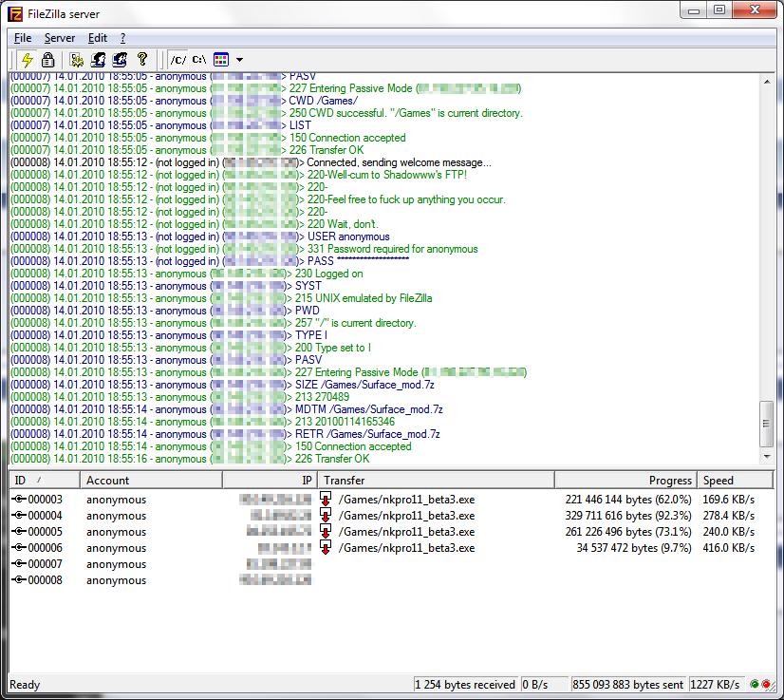The width and height of the screenshot is (784, 700).
Task: Click log line '250 CWD successful'
Action: pyautogui.click(x=267, y=113)
